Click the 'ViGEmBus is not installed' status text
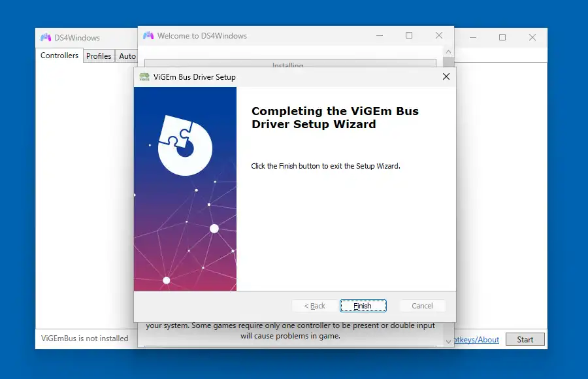This screenshot has height=379, width=588. pyautogui.click(x=85, y=338)
